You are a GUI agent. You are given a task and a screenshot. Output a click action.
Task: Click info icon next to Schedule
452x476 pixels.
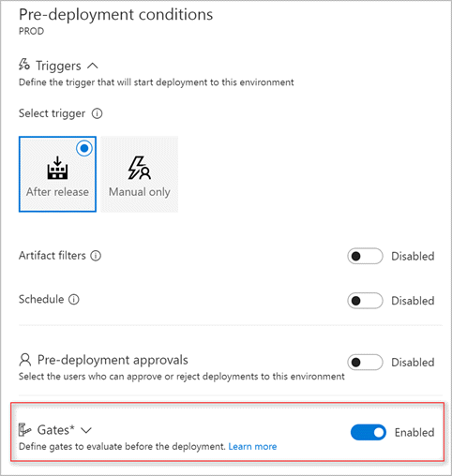click(74, 300)
